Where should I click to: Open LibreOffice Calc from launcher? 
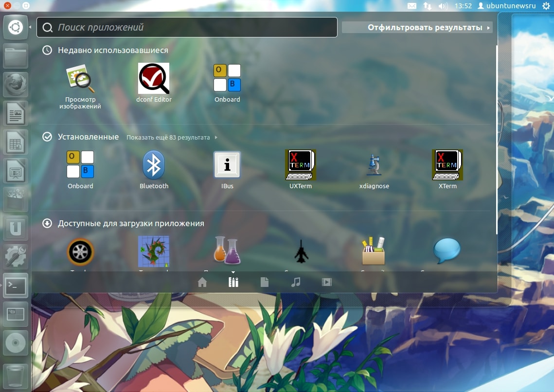(x=16, y=143)
